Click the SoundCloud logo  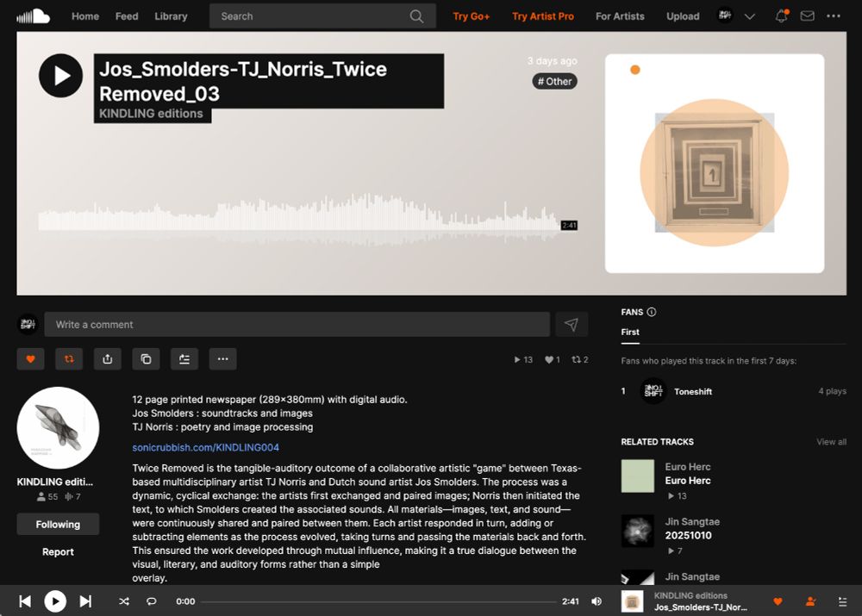(x=33, y=16)
